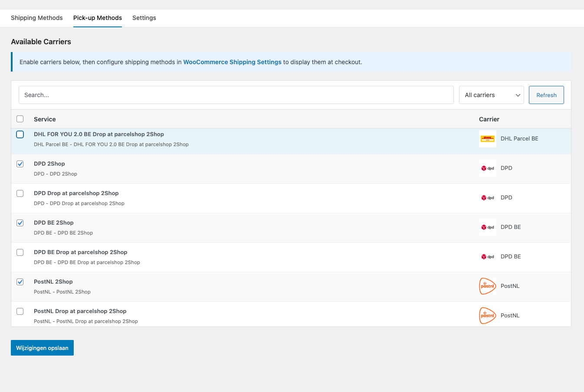Click the Refresh button
The image size is (584, 392).
click(546, 95)
